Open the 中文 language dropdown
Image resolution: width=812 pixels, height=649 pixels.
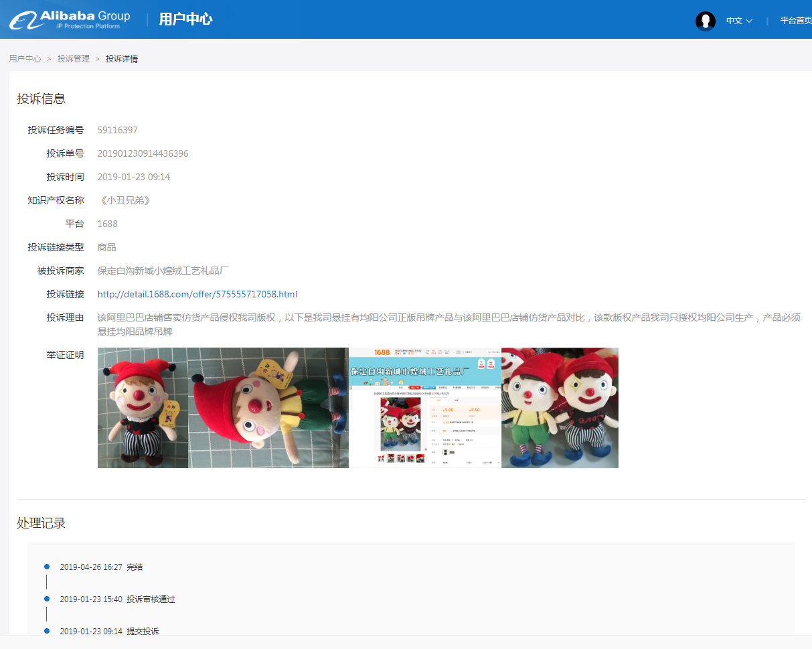[739, 21]
